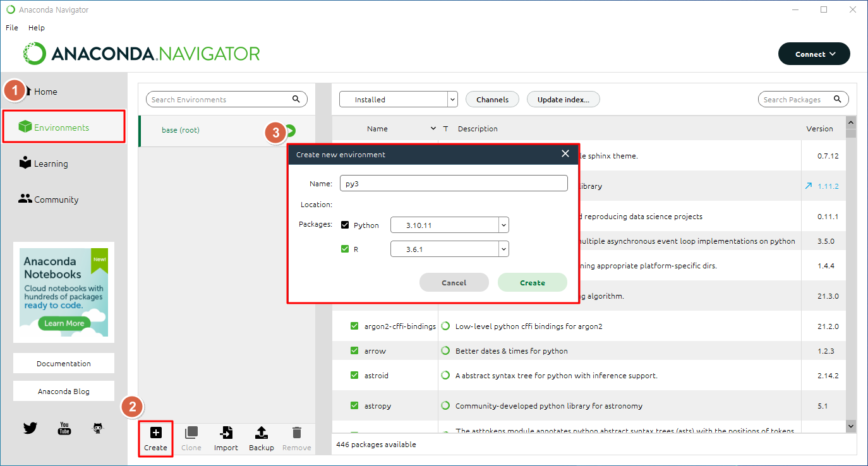
Task: Click version 2.14.2 cell
Action: (828, 376)
